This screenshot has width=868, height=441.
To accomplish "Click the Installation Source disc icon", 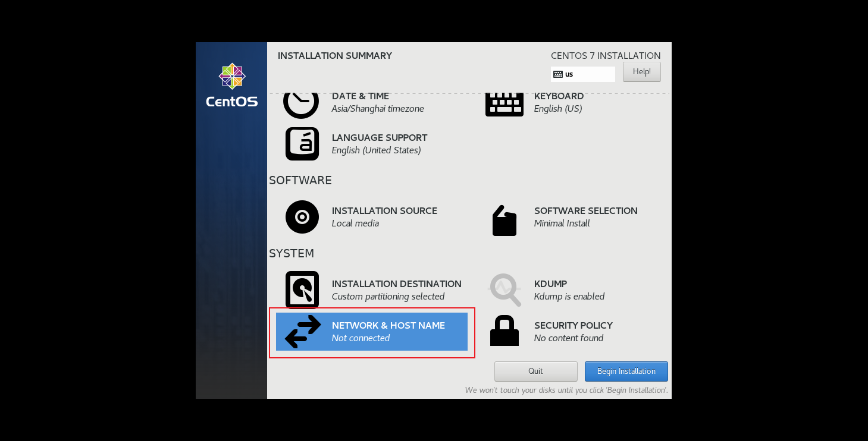I will point(302,217).
